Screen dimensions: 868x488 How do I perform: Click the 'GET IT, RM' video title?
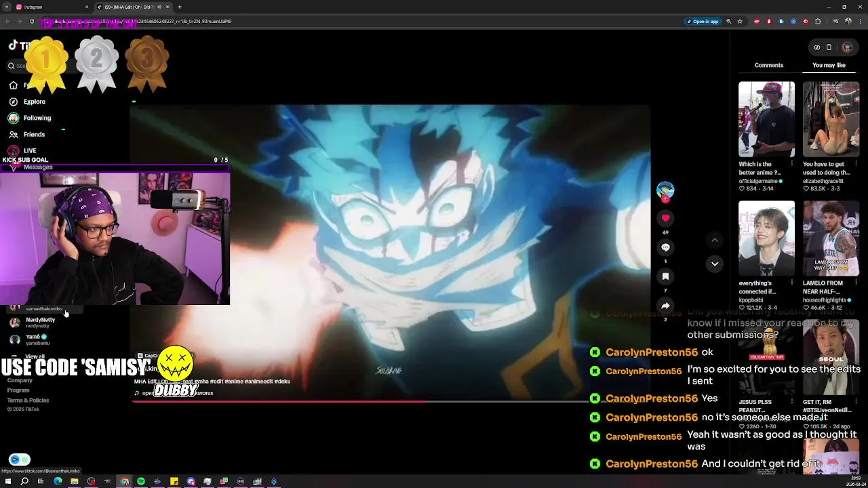827,406
